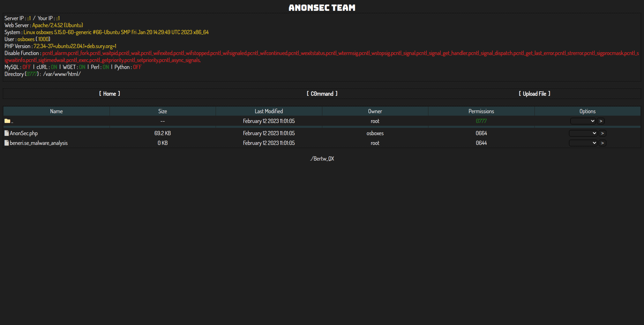This screenshot has width=644, height=325.
Task: Click the 0664 permission value
Action: 481,133
